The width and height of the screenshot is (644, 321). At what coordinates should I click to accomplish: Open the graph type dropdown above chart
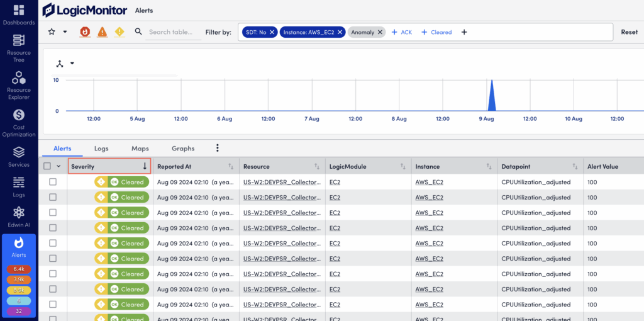point(72,64)
